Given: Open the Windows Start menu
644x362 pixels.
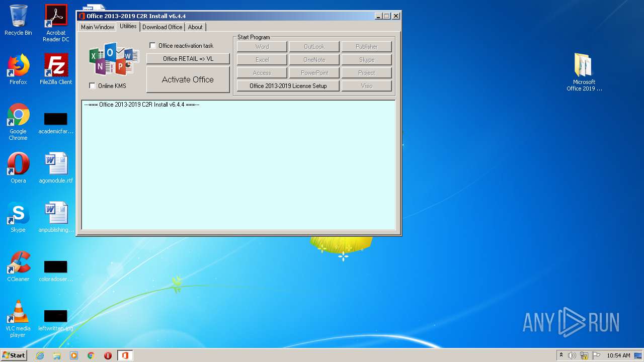Looking at the screenshot, I should (14, 355).
